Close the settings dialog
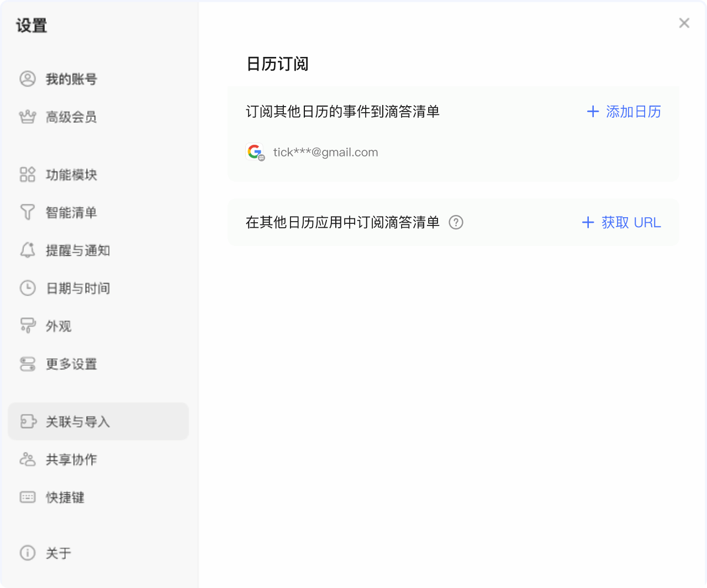This screenshot has width=707, height=588. (684, 23)
